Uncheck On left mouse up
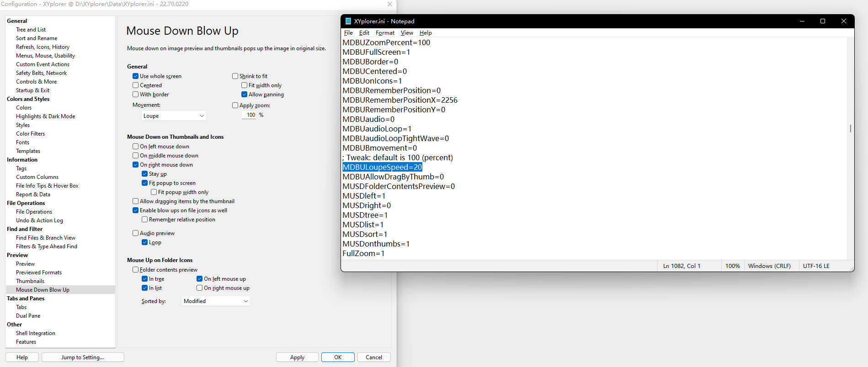 click(200, 279)
